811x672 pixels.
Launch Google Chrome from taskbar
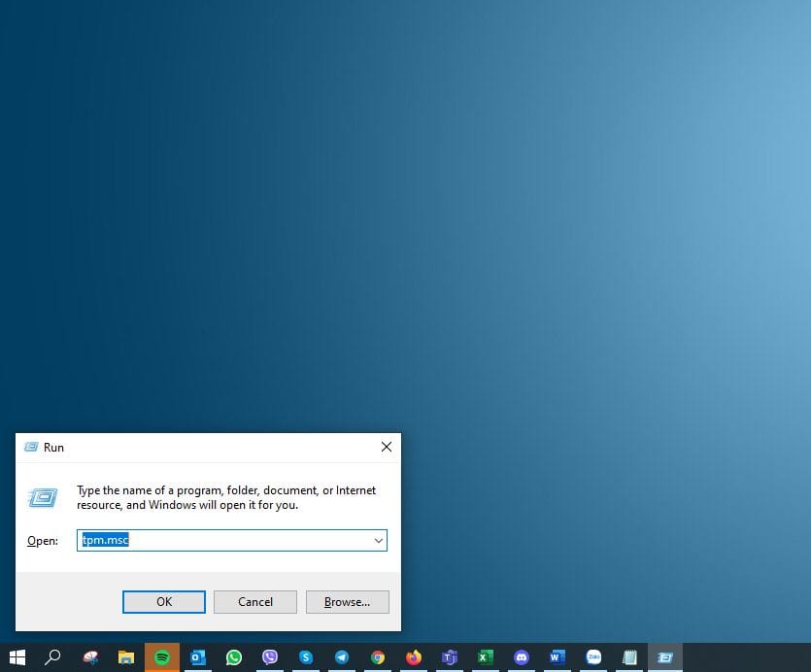pyautogui.click(x=378, y=657)
